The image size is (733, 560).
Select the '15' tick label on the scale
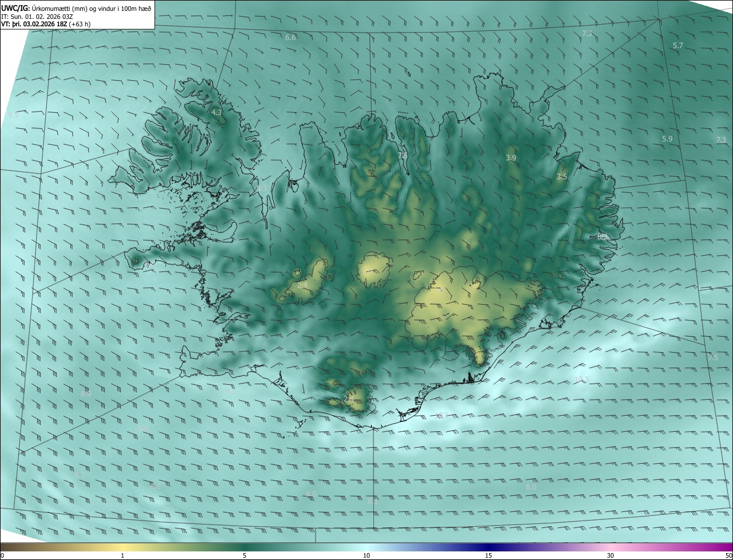488,555
